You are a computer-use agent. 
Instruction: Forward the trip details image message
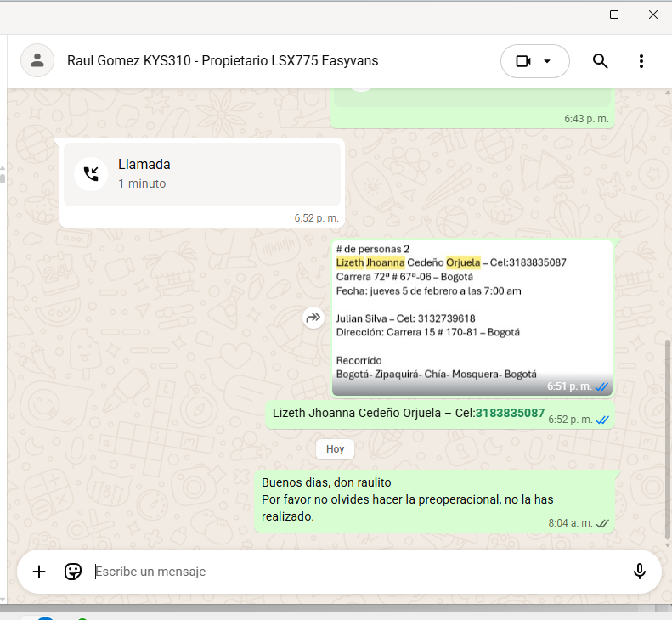(x=313, y=318)
